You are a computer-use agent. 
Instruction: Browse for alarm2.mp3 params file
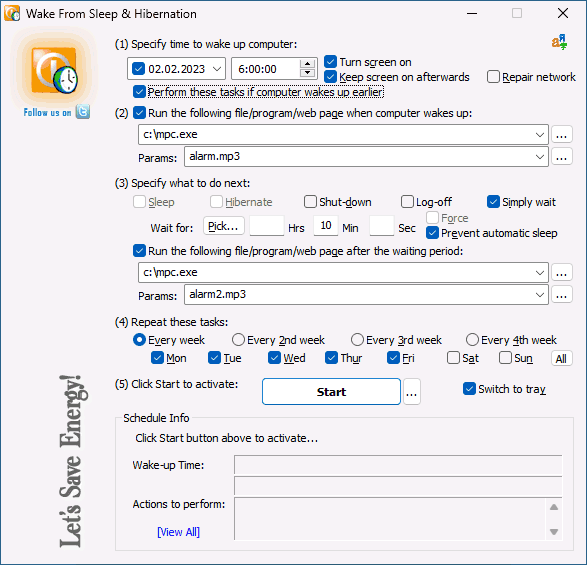[x=561, y=295]
